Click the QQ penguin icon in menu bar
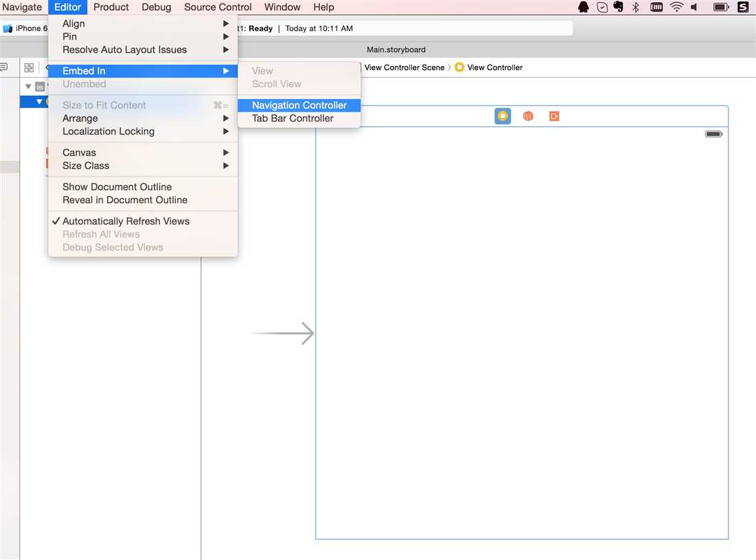The image size is (756, 560). pos(584,8)
